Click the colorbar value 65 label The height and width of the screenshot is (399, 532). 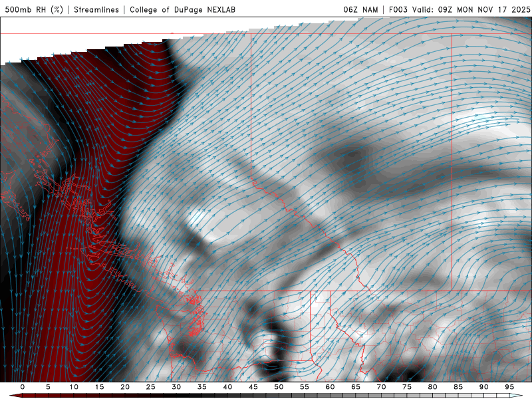tap(355, 387)
